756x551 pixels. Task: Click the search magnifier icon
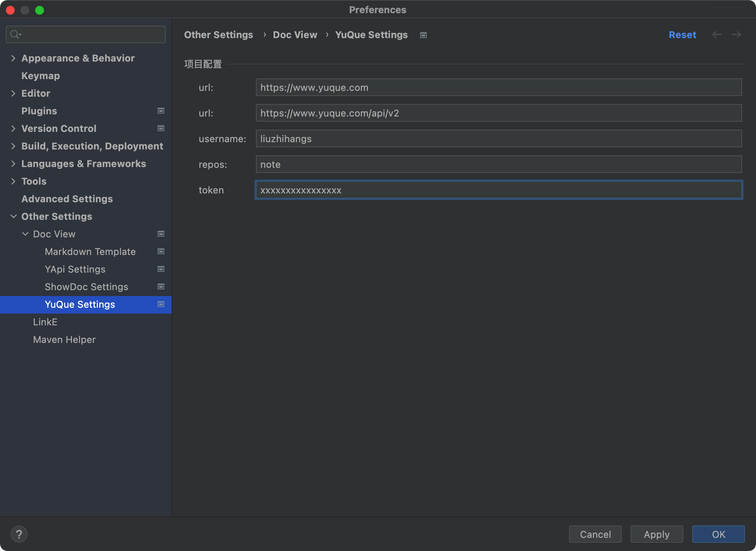[15, 34]
